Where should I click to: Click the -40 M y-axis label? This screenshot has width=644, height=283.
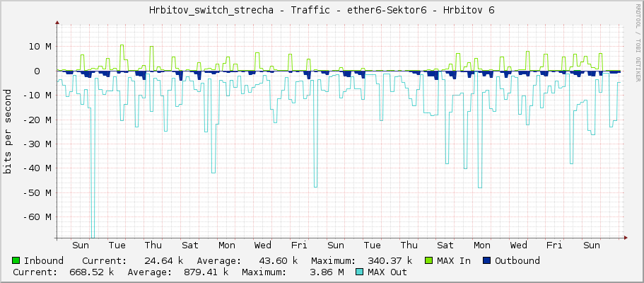[37, 168]
